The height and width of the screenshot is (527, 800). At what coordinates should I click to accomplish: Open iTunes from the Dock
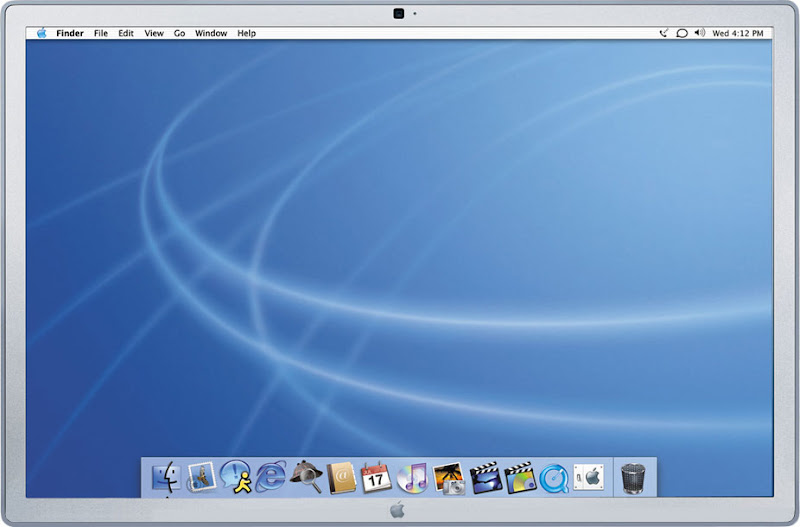click(412, 478)
